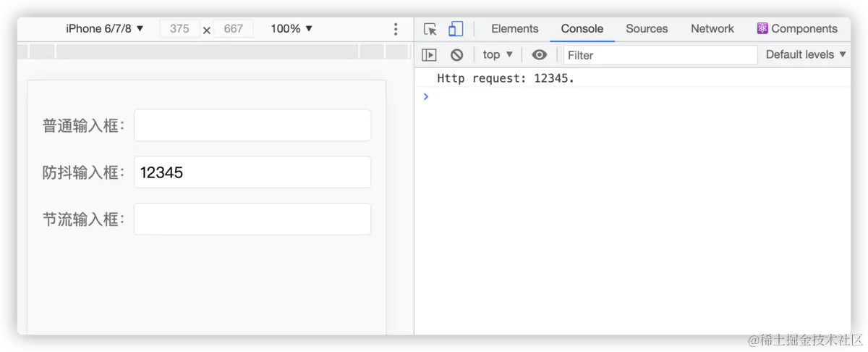Open the 100% zoom dropdown
The image size is (868, 352).
(292, 29)
